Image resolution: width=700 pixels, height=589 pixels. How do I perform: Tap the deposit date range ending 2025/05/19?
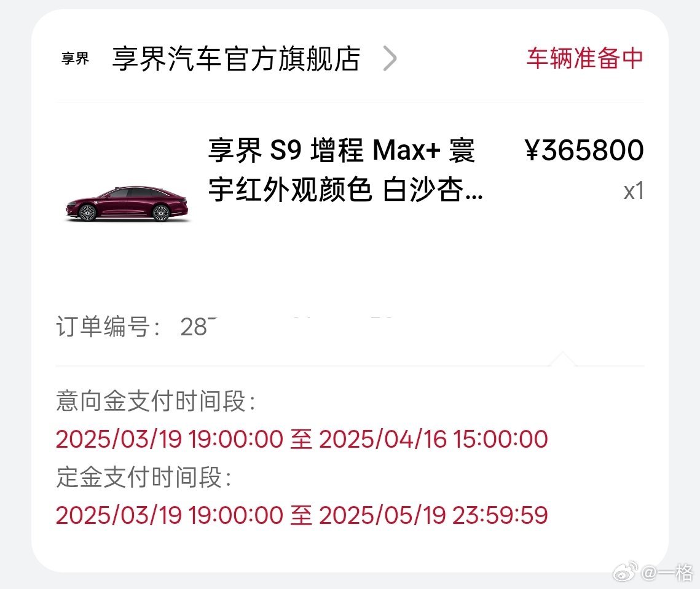[302, 515]
